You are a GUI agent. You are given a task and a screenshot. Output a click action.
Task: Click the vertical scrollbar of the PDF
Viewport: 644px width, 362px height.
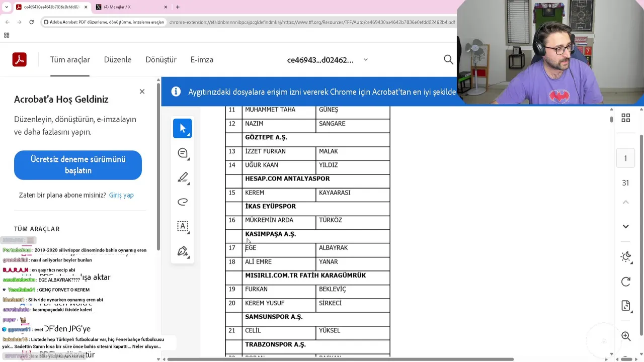click(x=612, y=119)
